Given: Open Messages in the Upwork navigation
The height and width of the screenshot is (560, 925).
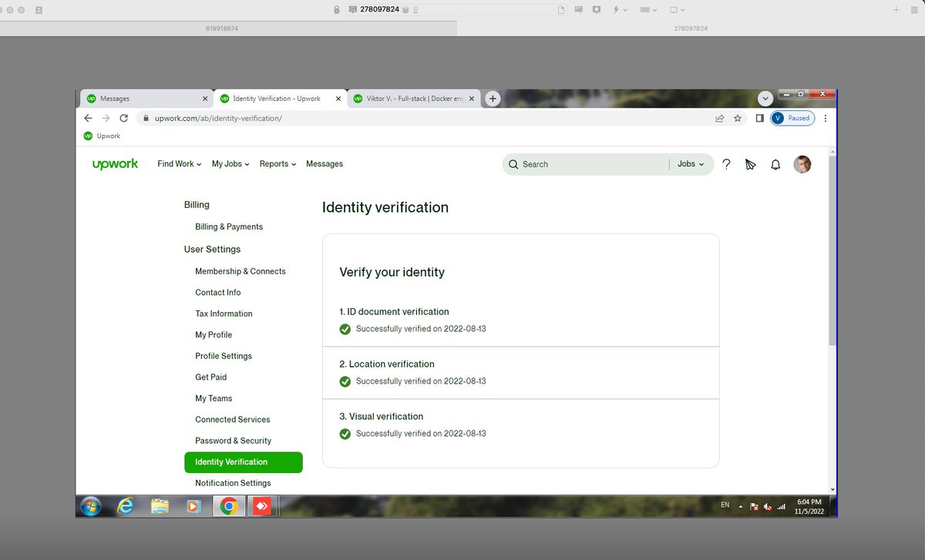Looking at the screenshot, I should (x=325, y=164).
